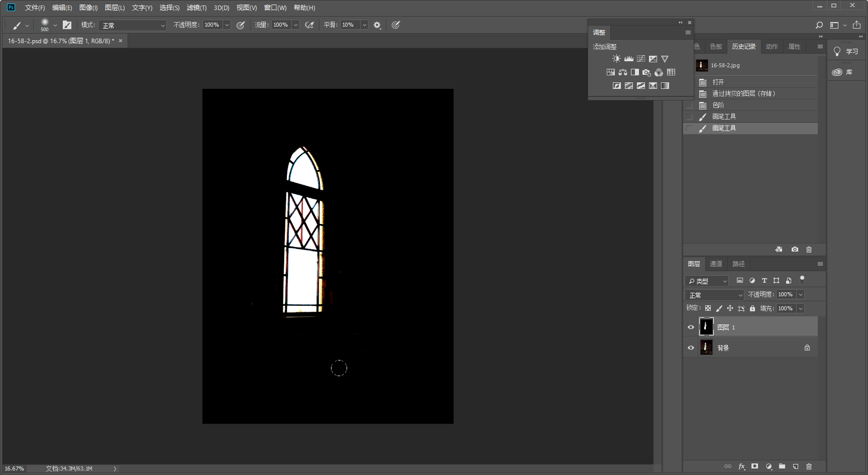Screen dimensions: 868x475
Task: Open the layer 填充 fill percentage dropdown
Action: (801, 308)
